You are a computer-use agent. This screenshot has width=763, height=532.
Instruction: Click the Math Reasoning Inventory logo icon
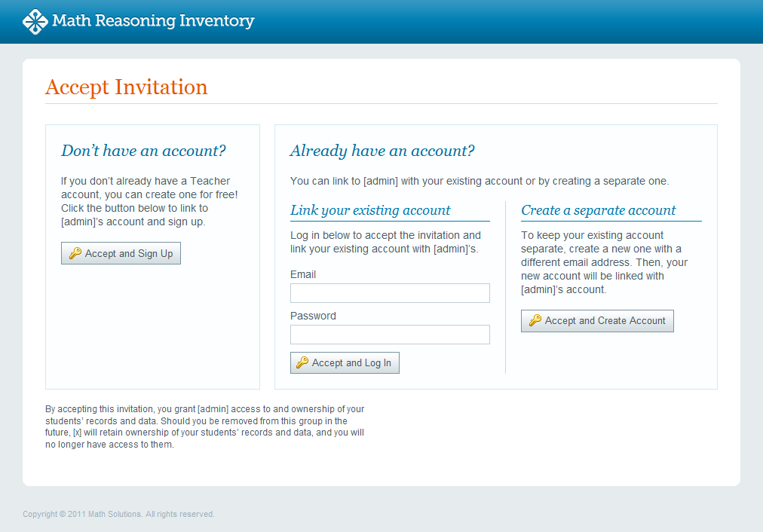(35, 21)
